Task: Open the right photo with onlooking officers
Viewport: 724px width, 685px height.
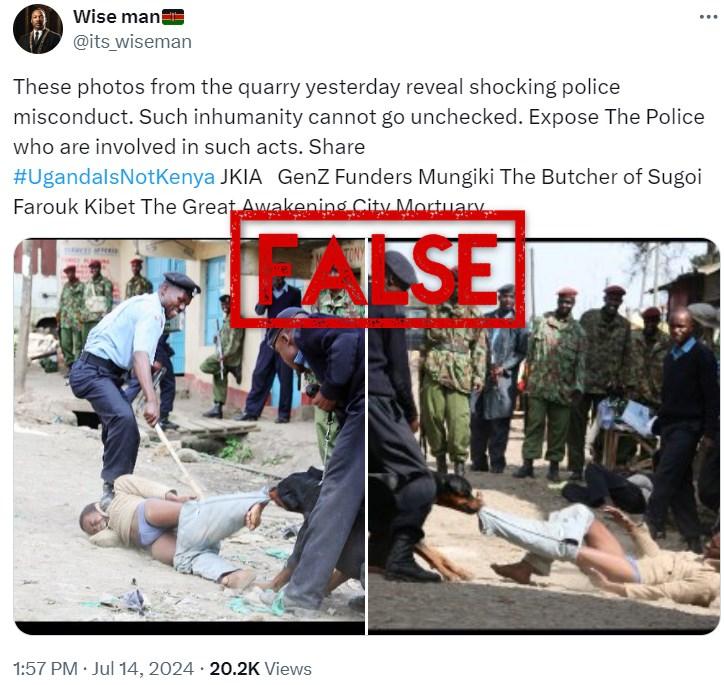Action: pyautogui.click(x=544, y=436)
